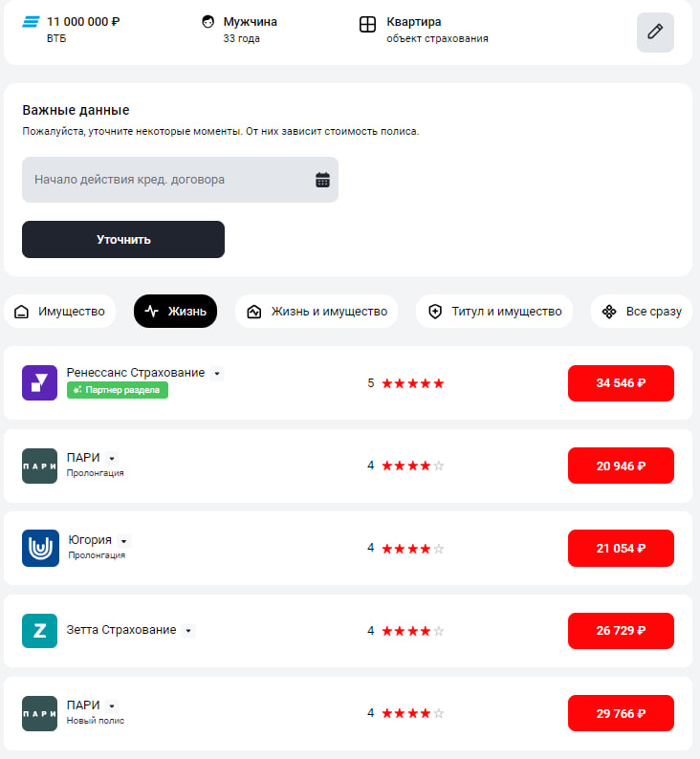The width and height of the screenshot is (700, 759).
Task: Expand Зетта Страхование details arrow
Action: pos(188,631)
